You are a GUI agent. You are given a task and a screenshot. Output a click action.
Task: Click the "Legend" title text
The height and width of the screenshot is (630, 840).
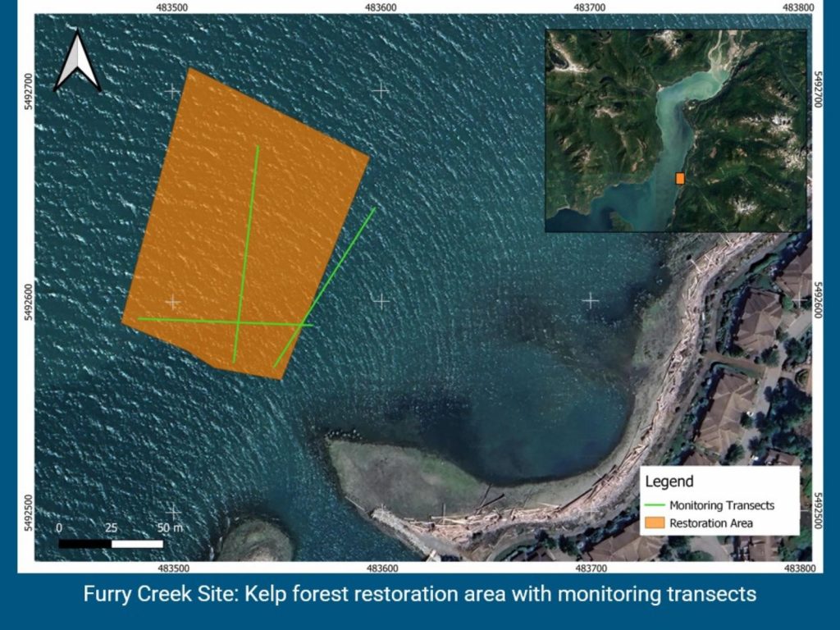(669, 482)
